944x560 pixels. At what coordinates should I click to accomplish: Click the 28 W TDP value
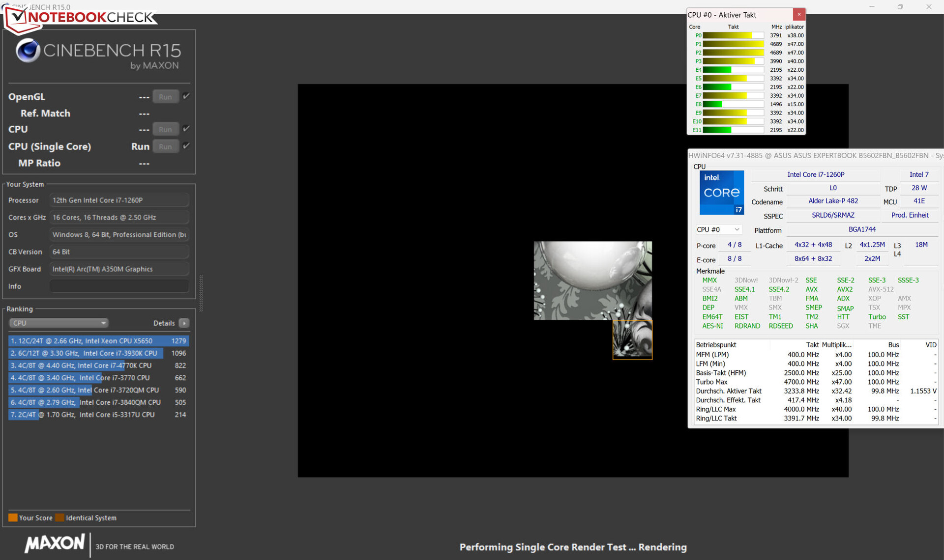point(919,188)
